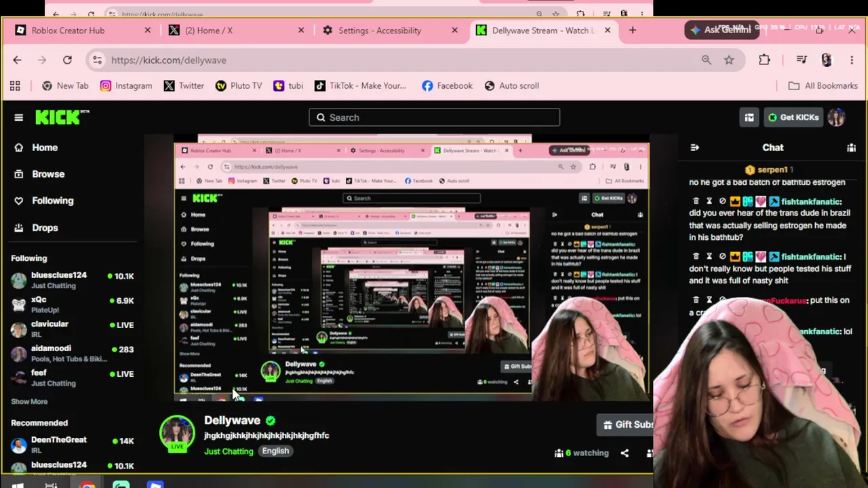Switch to the Home / X tab
Screen dimensions: 868x488
[x=231, y=30]
